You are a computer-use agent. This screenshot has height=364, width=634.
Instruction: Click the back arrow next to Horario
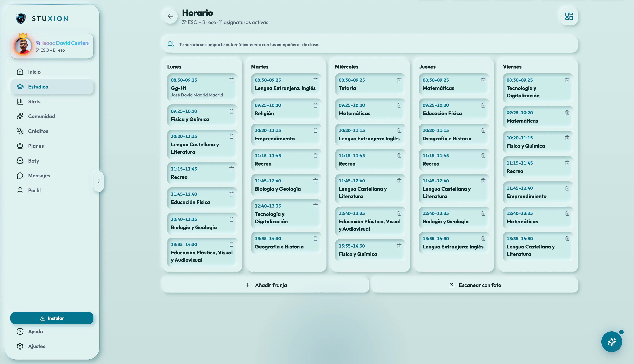[x=170, y=16]
